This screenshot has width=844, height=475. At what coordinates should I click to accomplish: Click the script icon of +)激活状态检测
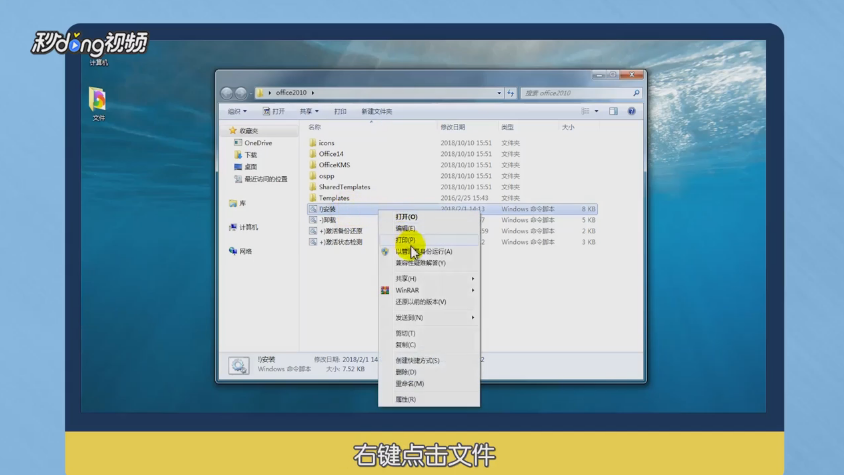pos(313,242)
